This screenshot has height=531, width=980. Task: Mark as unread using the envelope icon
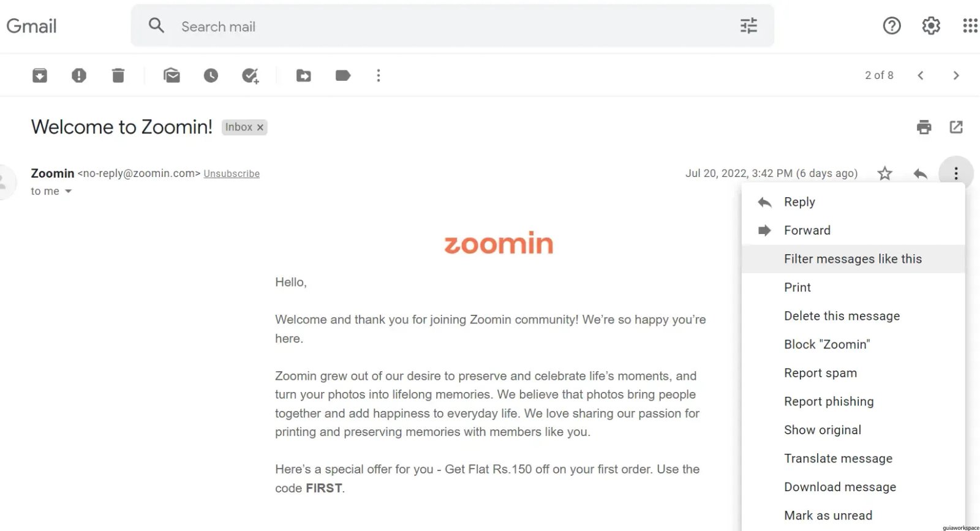(171, 75)
